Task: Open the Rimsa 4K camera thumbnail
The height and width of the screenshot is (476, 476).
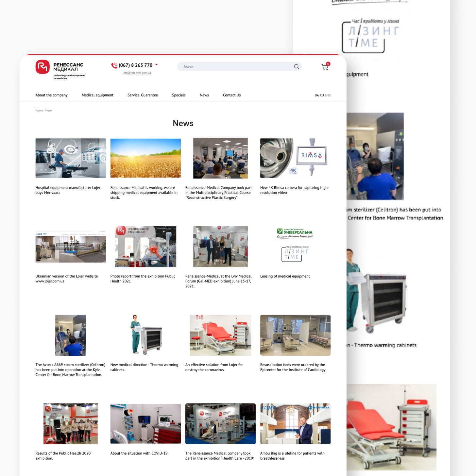Action: (x=295, y=158)
